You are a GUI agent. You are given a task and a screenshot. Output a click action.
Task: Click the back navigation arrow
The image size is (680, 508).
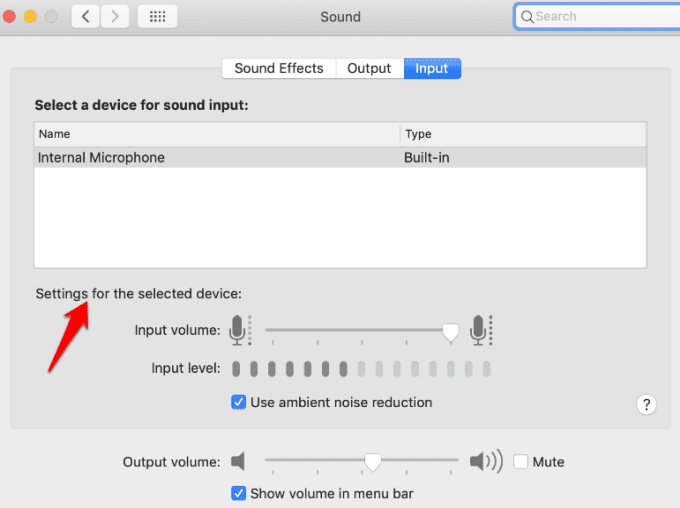pyautogui.click(x=86, y=16)
